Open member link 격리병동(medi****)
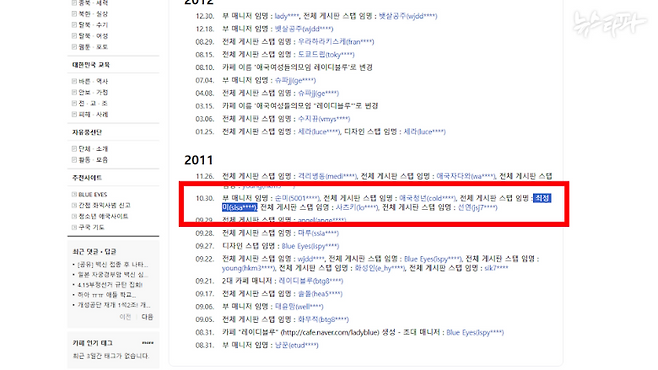 coord(327,176)
